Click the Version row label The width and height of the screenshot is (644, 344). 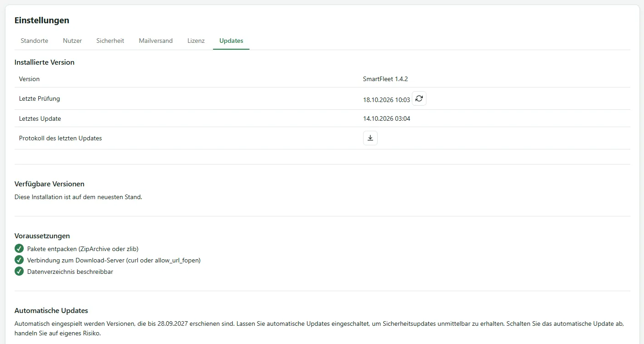[29, 79]
